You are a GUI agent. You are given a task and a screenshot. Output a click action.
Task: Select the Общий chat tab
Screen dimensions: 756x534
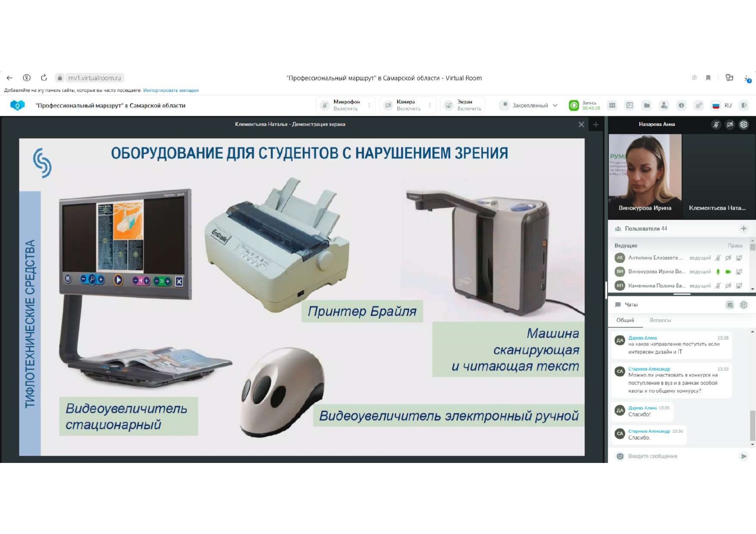(625, 320)
